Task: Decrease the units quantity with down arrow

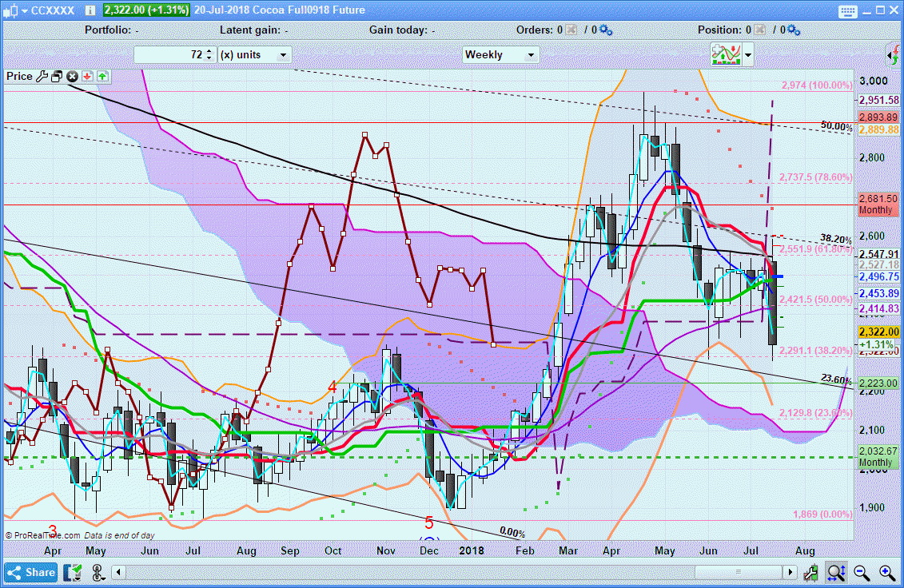Action: click(210, 58)
